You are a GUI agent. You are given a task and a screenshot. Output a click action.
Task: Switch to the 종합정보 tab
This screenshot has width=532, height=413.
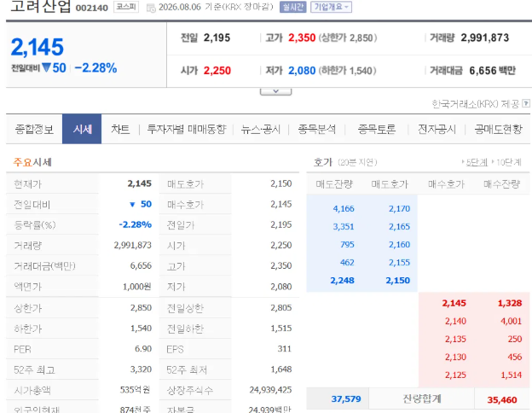[34, 129]
